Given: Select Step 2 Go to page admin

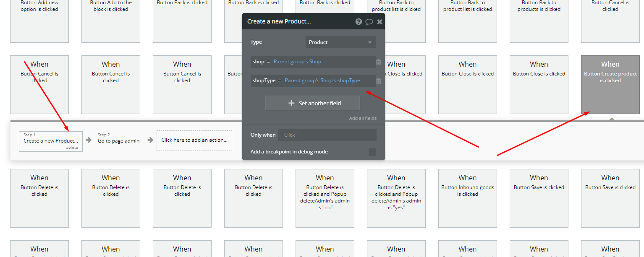Looking at the screenshot, I should 118,140.
